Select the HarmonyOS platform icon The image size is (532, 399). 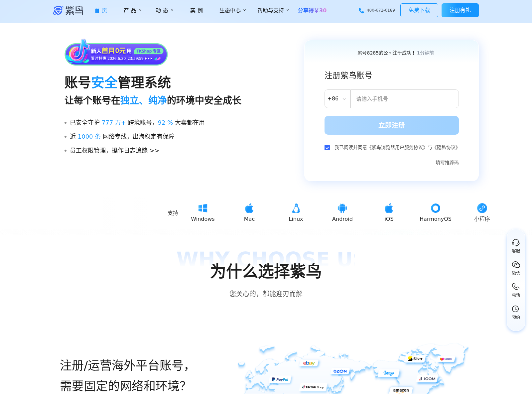click(x=435, y=208)
